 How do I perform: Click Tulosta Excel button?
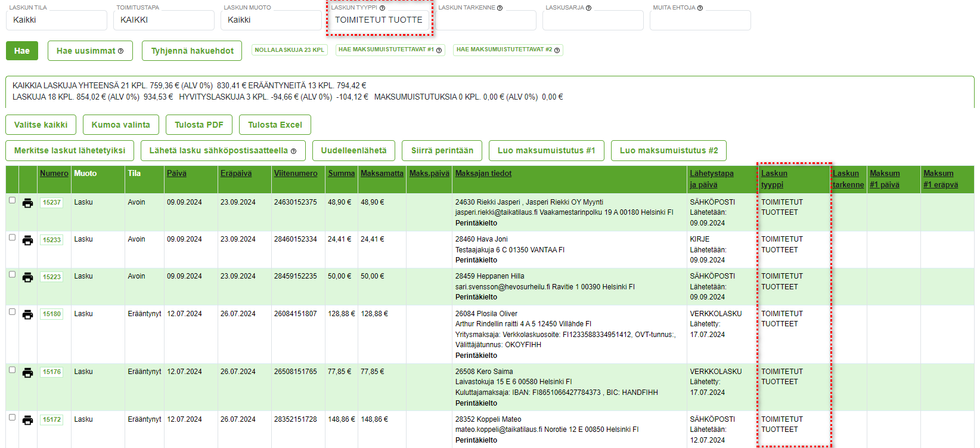pyautogui.click(x=275, y=125)
